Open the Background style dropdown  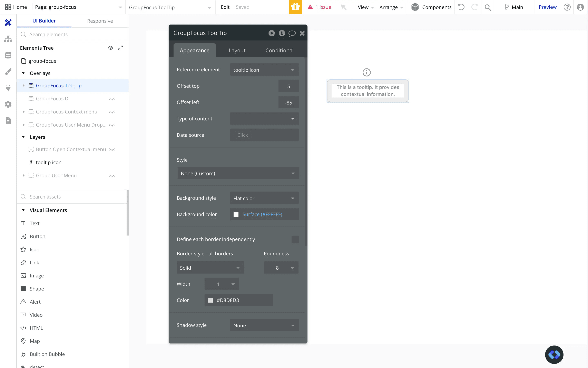(x=264, y=198)
